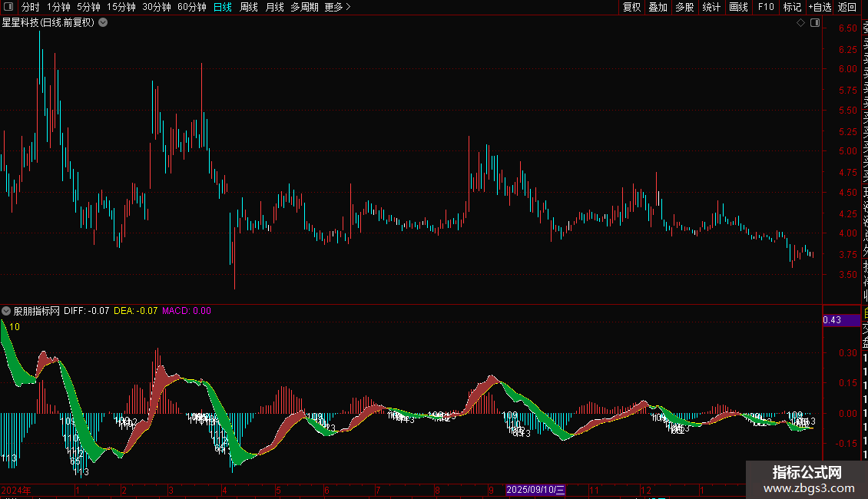The height and width of the screenshot is (499, 868).
Task: Click the yellow 10 label in indicator panel
Action: click(15, 327)
